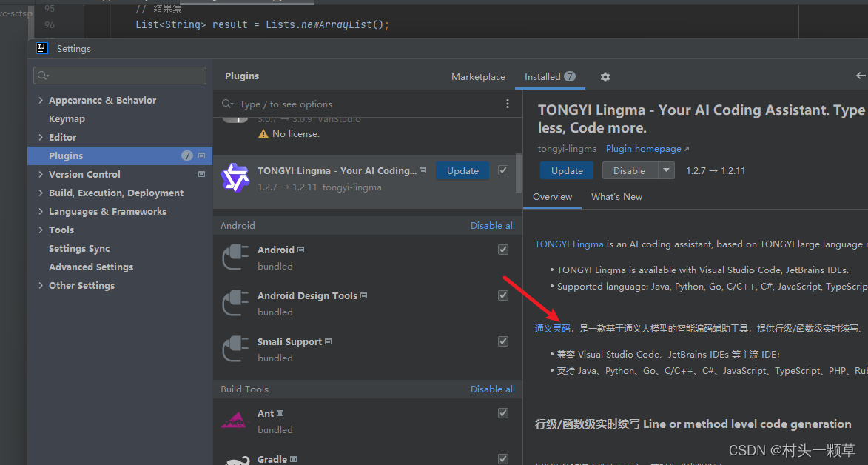Screen dimensions: 868x465
Task: Disable the Android plugin checkbox
Action: click(503, 250)
